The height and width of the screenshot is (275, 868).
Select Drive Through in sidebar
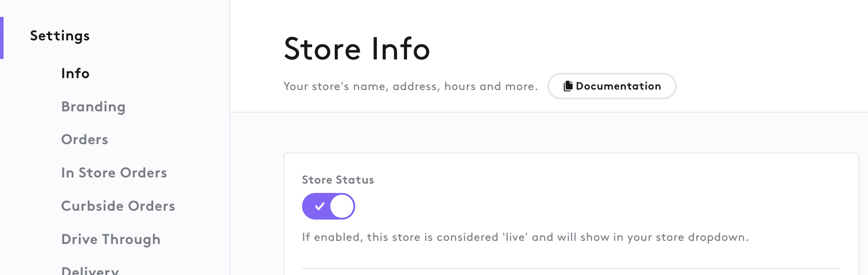pos(111,240)
